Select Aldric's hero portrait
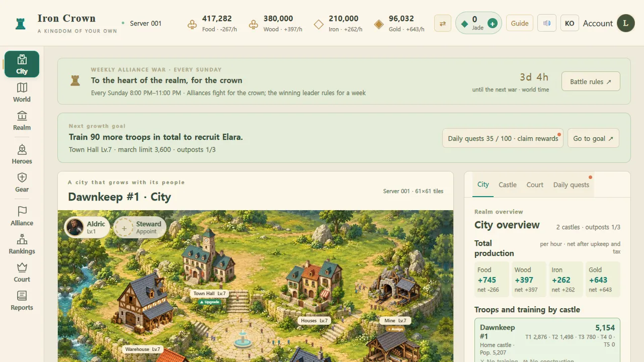 75,227
